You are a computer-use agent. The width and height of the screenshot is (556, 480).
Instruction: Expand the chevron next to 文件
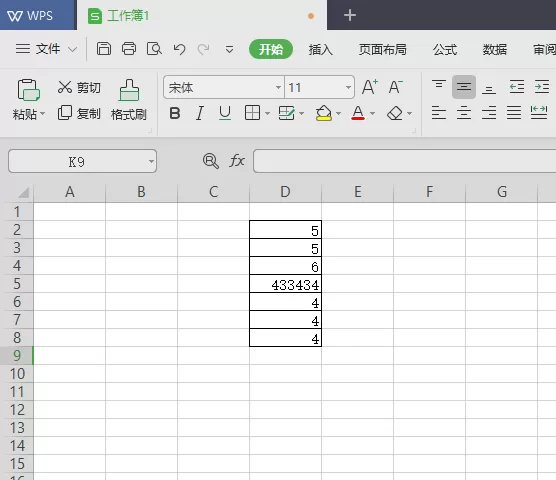tap(72, 49)
